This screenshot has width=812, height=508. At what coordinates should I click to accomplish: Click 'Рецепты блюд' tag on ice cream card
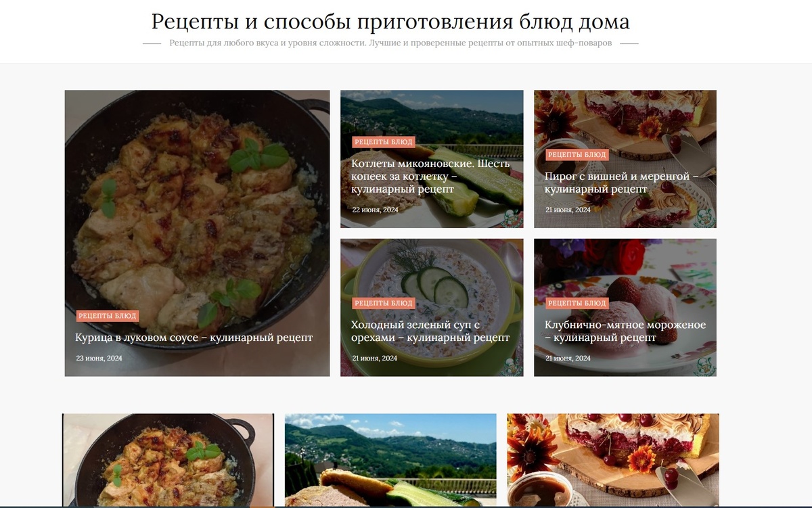tap(577, 303)
